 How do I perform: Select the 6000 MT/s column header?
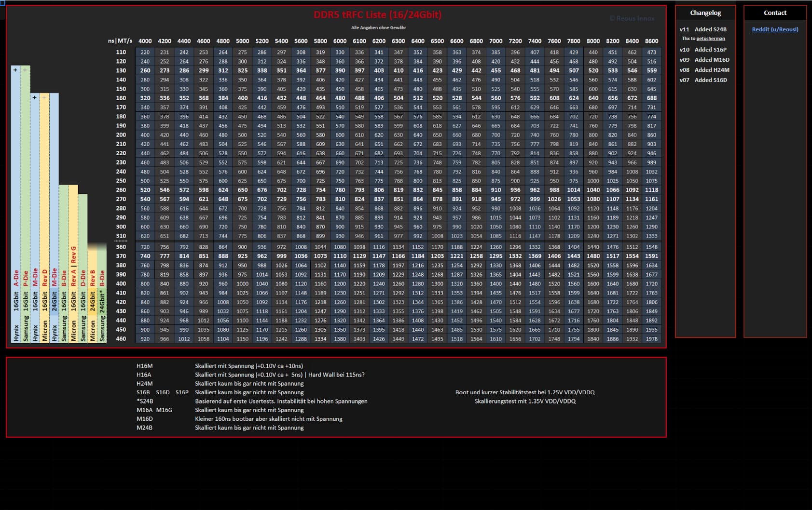click(340, 41)
